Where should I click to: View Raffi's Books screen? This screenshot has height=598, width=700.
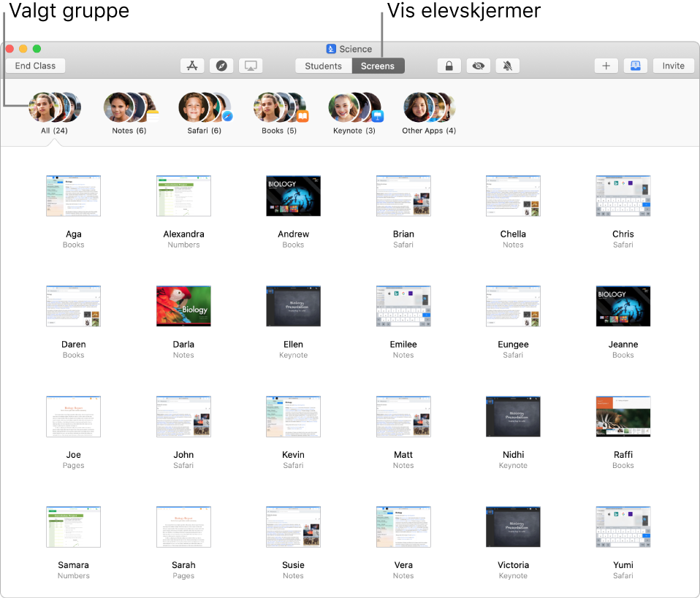[623, 416]
